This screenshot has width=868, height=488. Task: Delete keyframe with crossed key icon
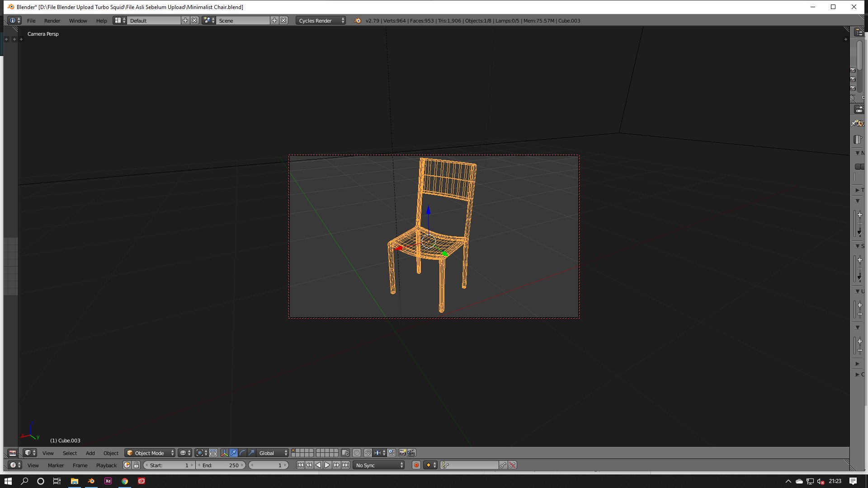(512, 465)
